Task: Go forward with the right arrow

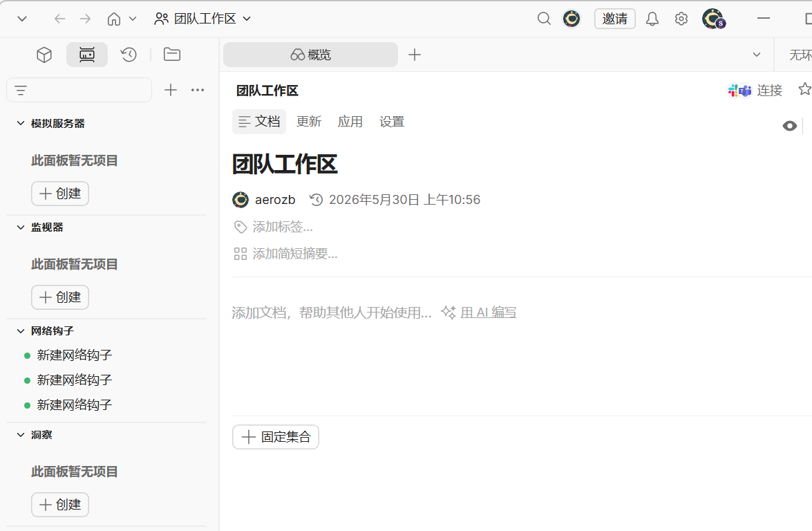Action: [x=85, y=19]
